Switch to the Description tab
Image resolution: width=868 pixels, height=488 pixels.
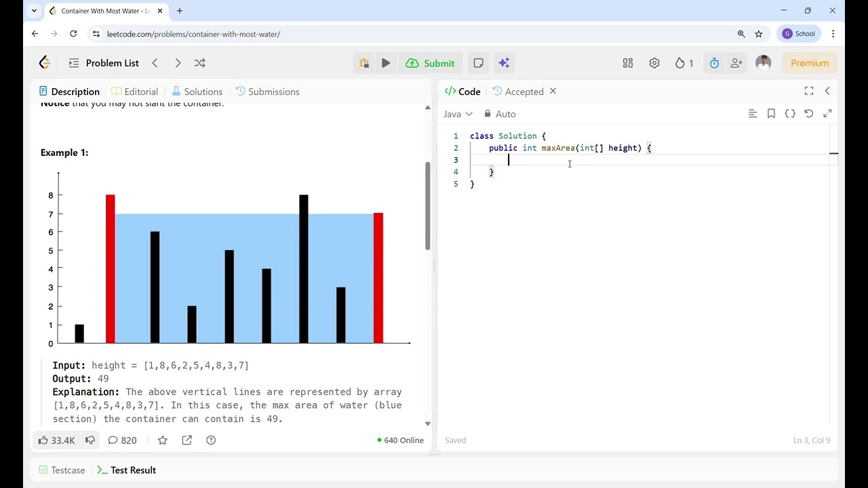pyautogui.click(x=69, y=91)
